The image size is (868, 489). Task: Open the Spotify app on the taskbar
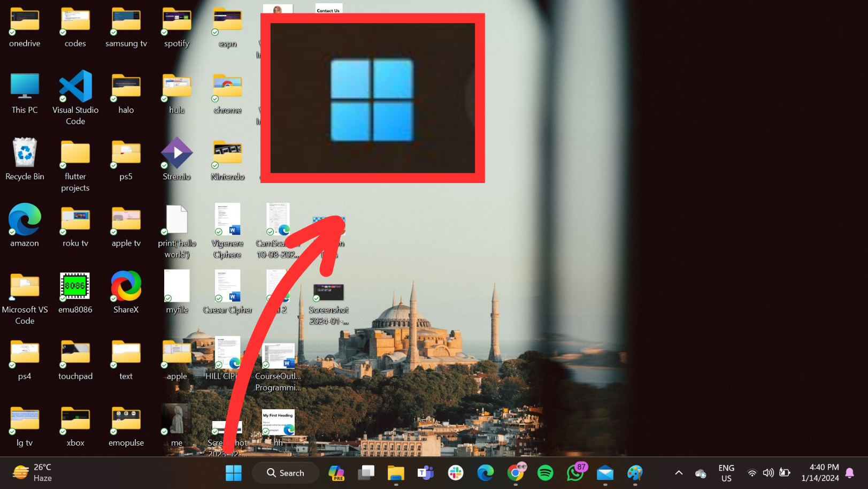click(546, 473)
